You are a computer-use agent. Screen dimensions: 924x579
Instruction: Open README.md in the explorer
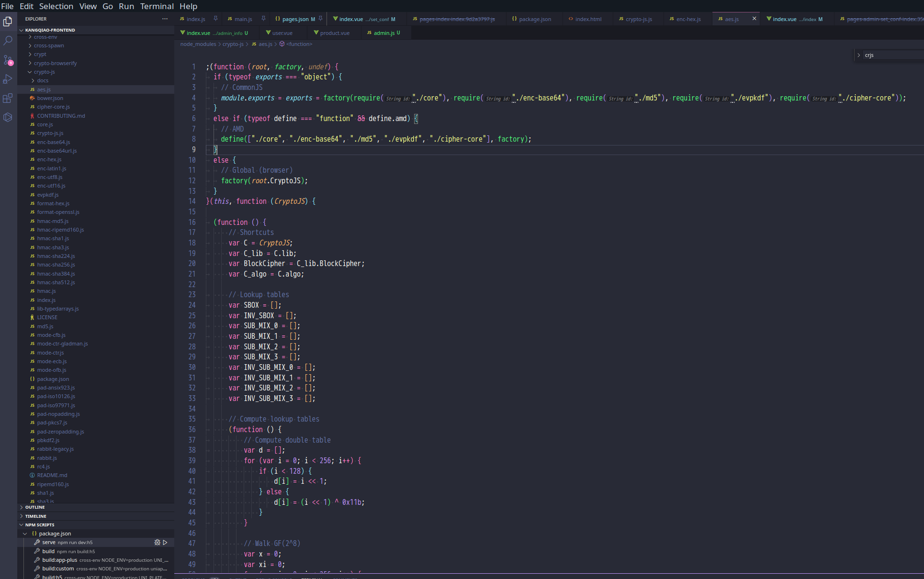pyautogui.click(x=52, y=475)
